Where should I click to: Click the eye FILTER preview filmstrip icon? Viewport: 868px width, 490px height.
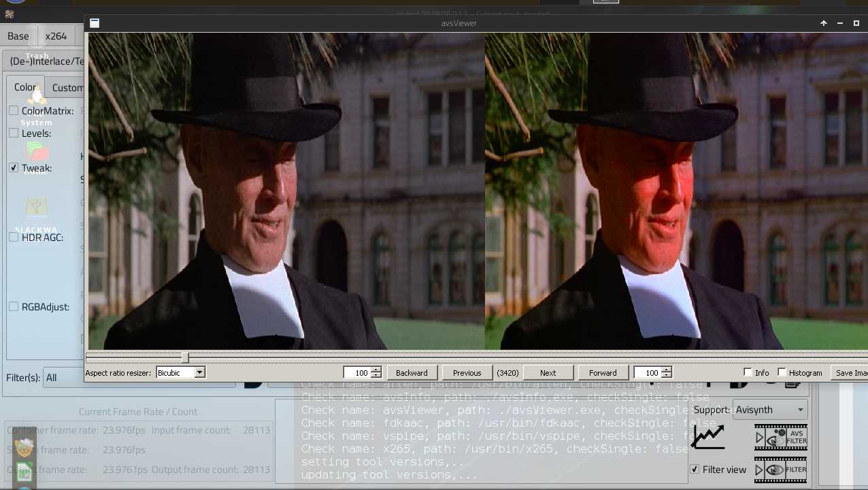[x=780, y=470]
